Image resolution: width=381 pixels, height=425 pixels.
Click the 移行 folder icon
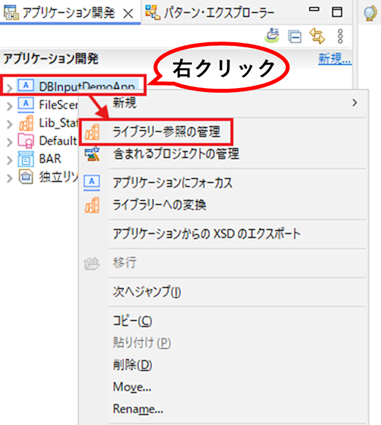coord(92,263)
